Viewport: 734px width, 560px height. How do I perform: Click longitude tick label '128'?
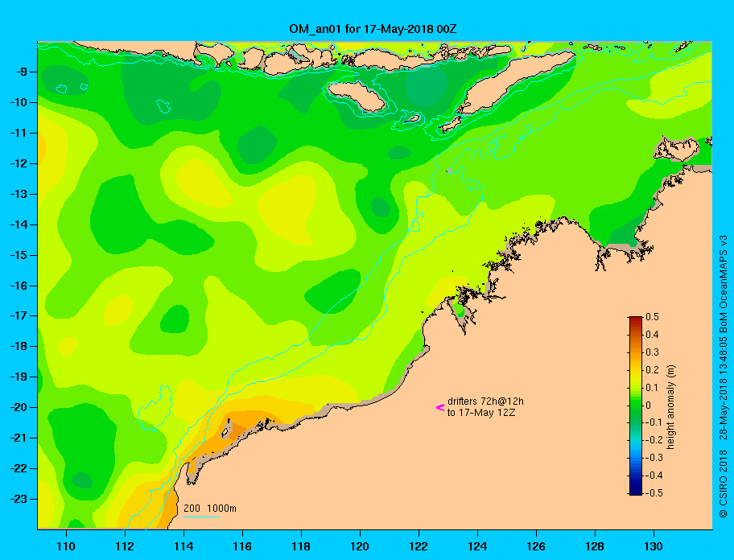(x=595, y=546)
